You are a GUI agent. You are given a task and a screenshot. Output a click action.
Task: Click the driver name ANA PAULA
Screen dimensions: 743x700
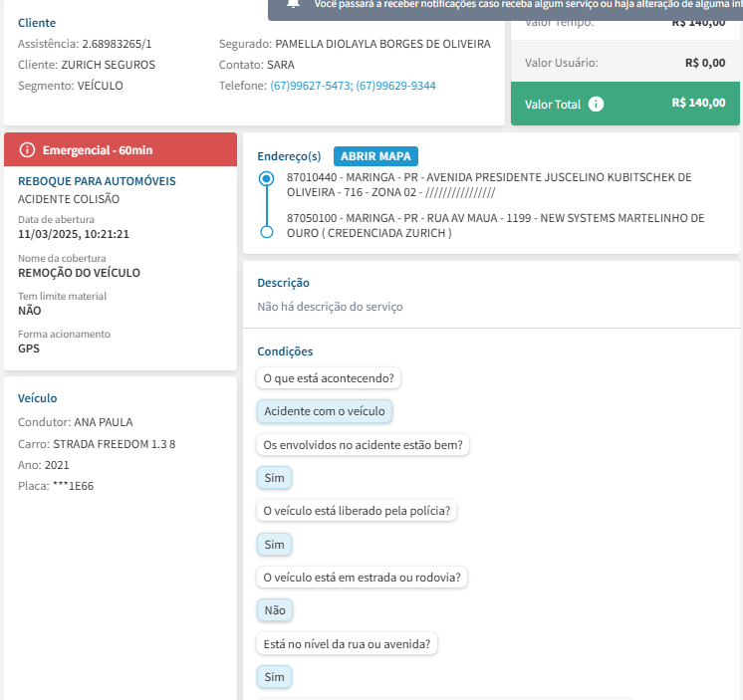point(104,422)
